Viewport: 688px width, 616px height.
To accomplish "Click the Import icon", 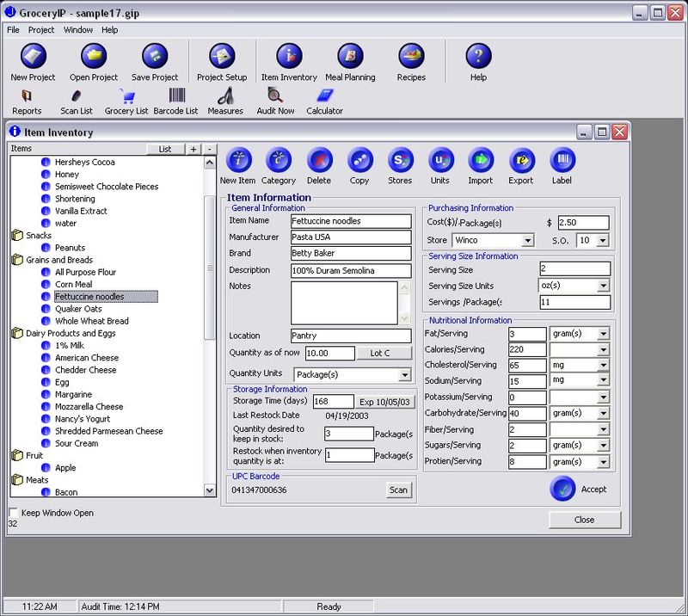I will [x=481, y=160].
